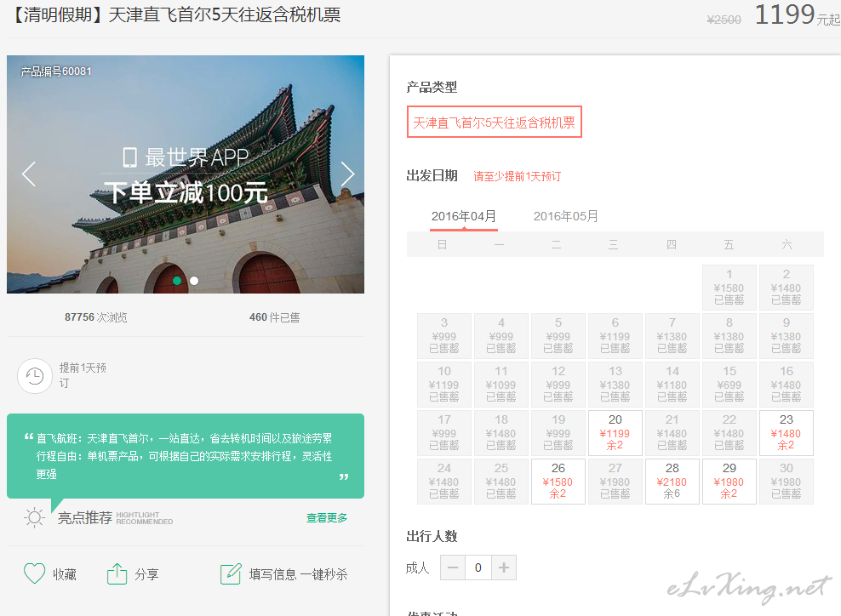This screenshot has height=616, width=841.
Task: Click the Gyeongbokgung banner image
Action: tap(185, 174)
